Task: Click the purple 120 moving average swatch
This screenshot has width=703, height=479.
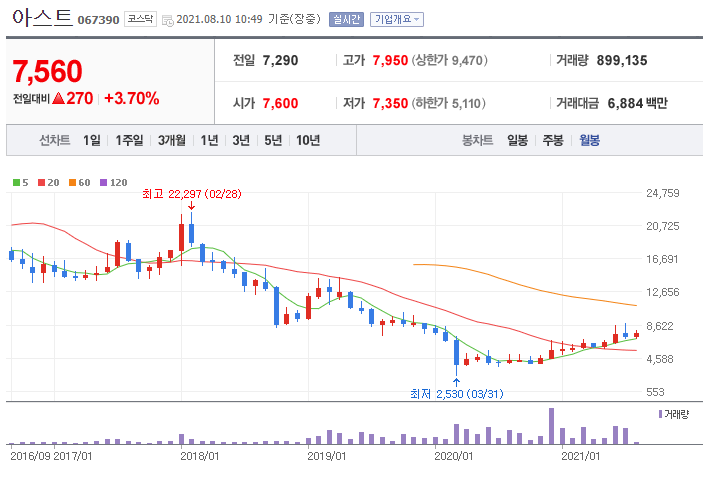Action: tap(104, 183)
